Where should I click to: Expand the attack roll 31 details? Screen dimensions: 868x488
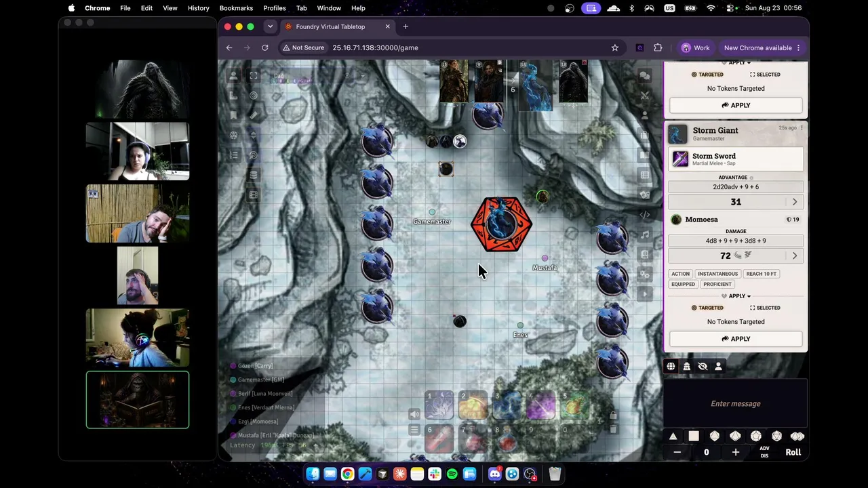tap(795, 202)
